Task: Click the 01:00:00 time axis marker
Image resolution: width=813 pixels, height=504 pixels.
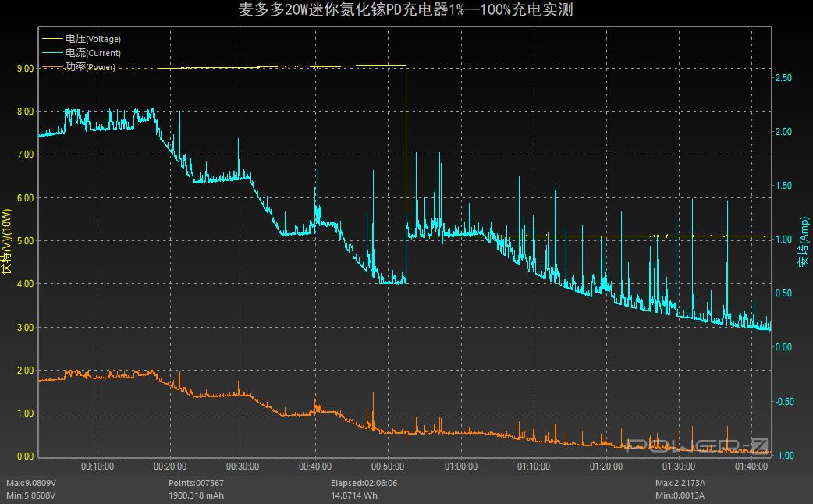Action: [x=460, y=467]
